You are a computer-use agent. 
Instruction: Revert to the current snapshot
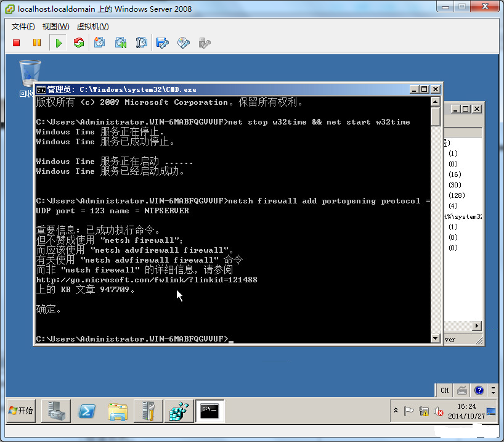pyautogui.click(x=121, y=43)
